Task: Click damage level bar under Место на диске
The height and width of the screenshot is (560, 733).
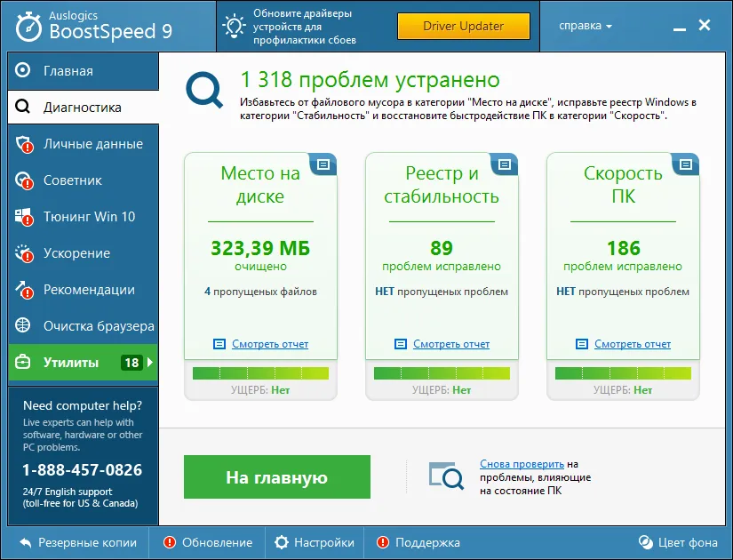Action: coord(260,372)
